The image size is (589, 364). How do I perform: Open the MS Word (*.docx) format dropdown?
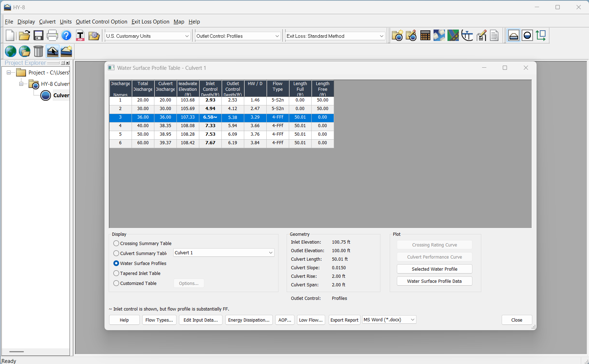[389, 320]
